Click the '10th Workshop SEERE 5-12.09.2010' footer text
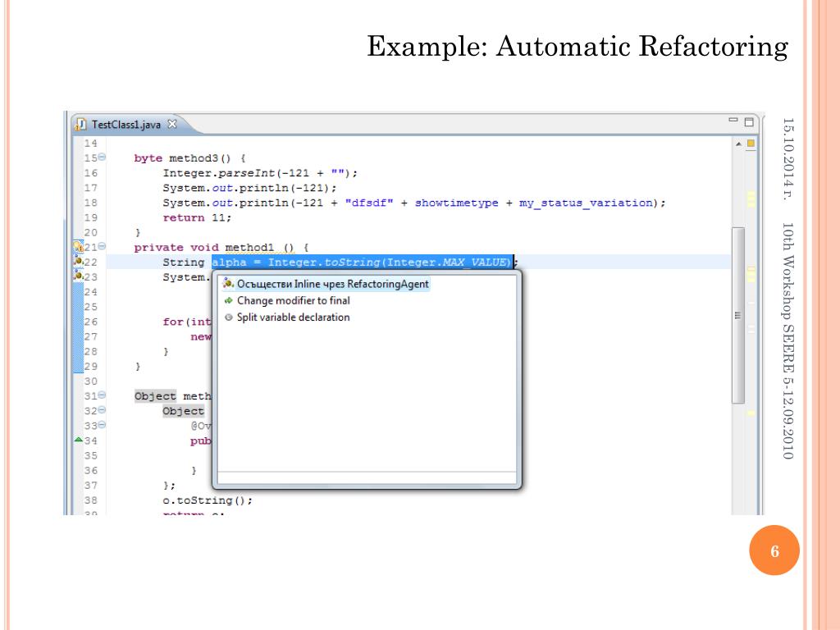840x630 pixels. [787, 340]
